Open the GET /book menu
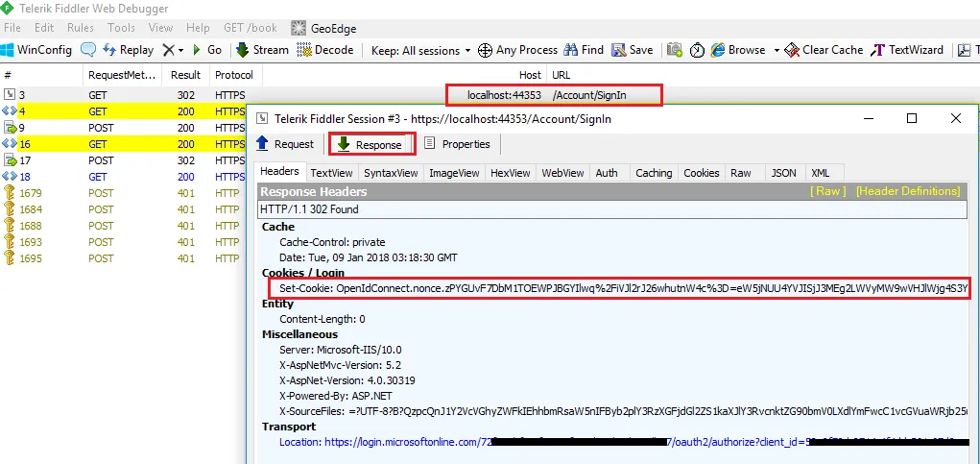Viewport: 980px width, 464px height. coord(250,28)
